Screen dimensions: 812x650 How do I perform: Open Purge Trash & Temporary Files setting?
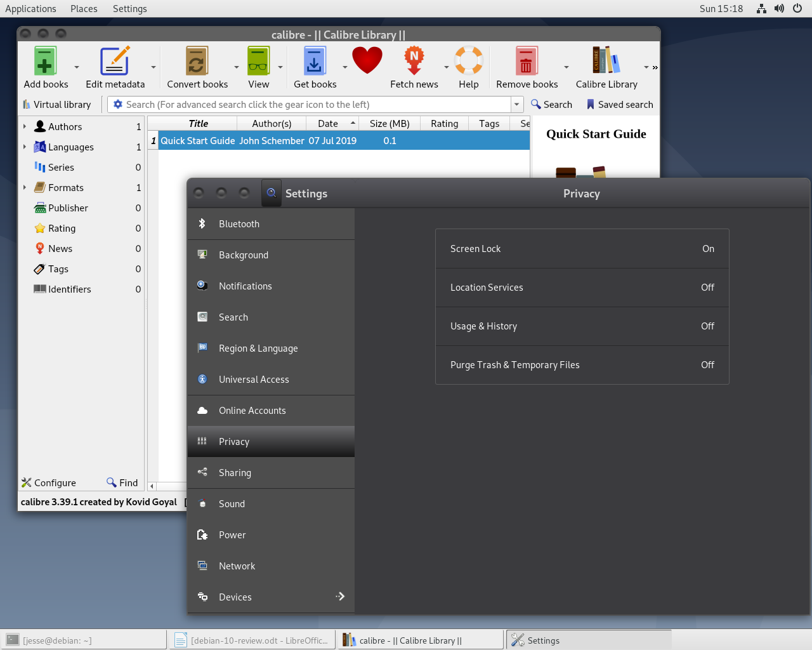pos(582,365)
